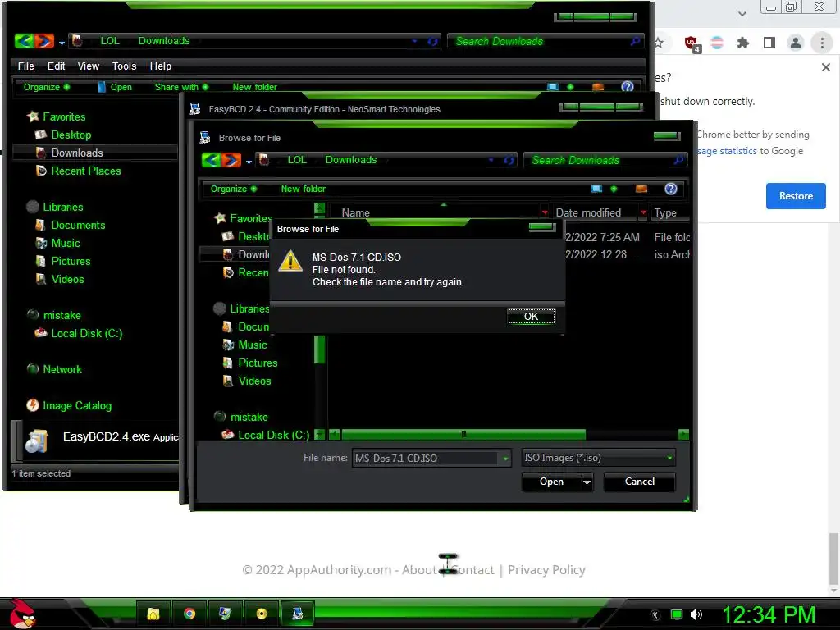
Task: Click the File name input field
Action: pyautogui.click(x=426, y=458)
